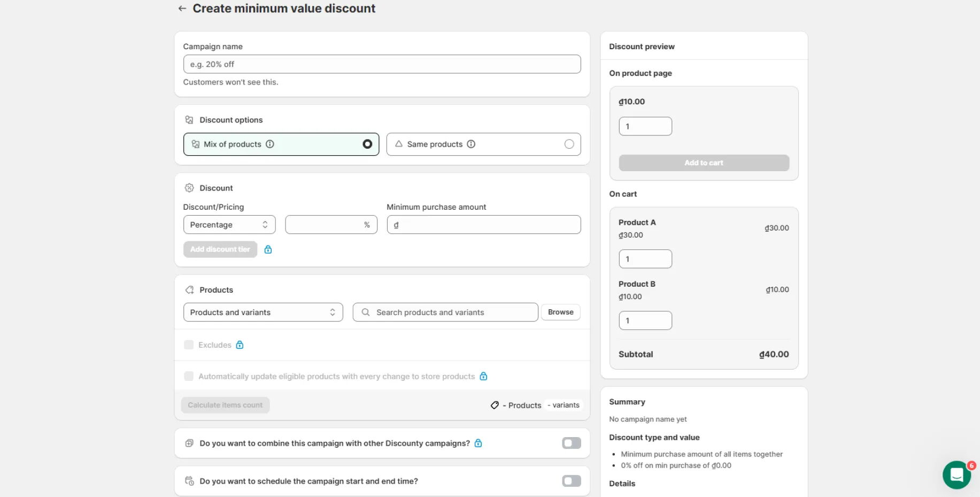980x497 pixels.
Task: Click the Browse products button
Action: (561, 312)
